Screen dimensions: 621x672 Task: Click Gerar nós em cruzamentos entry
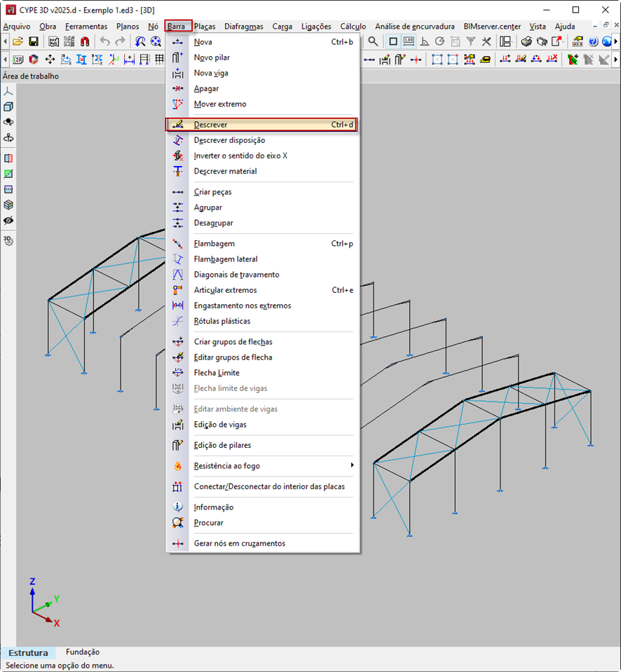261,544
